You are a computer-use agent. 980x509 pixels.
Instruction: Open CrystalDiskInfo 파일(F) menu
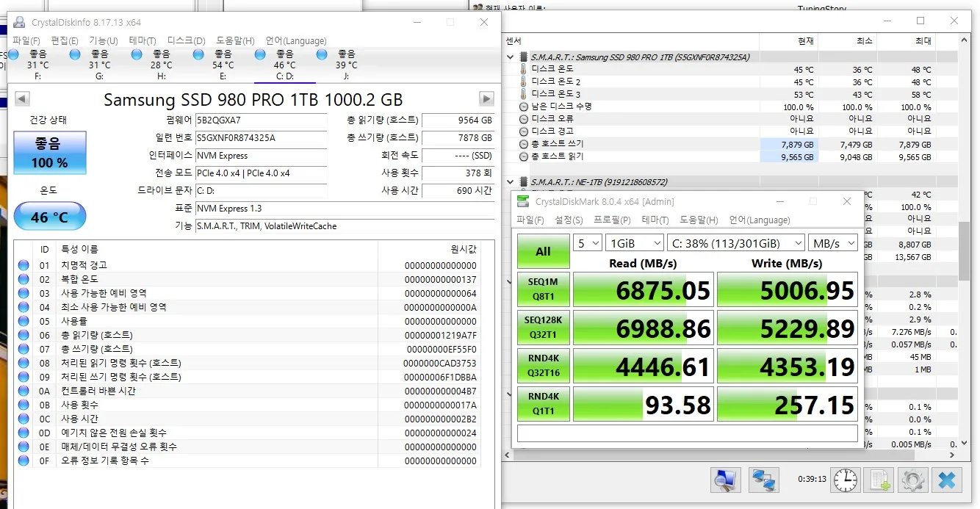[x=26, y=40]
